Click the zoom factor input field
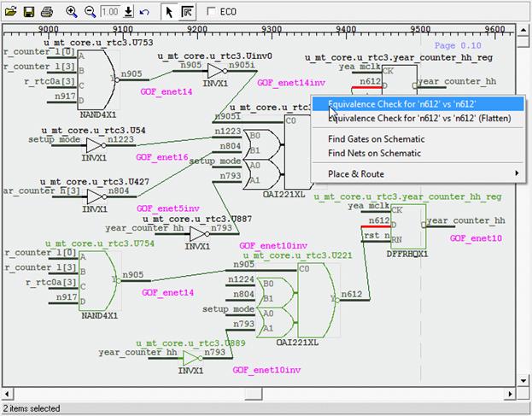 pyautogui.click(x=109, y=12)
